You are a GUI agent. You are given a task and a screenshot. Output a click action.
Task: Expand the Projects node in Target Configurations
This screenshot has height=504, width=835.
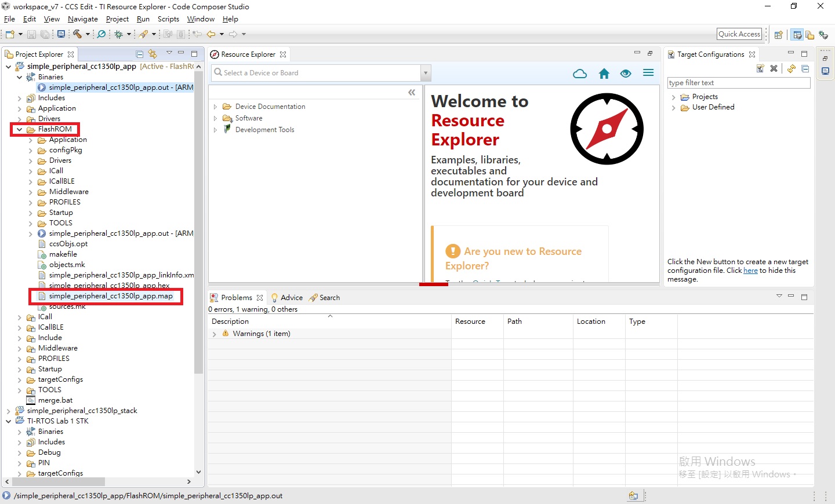(673, 97)
